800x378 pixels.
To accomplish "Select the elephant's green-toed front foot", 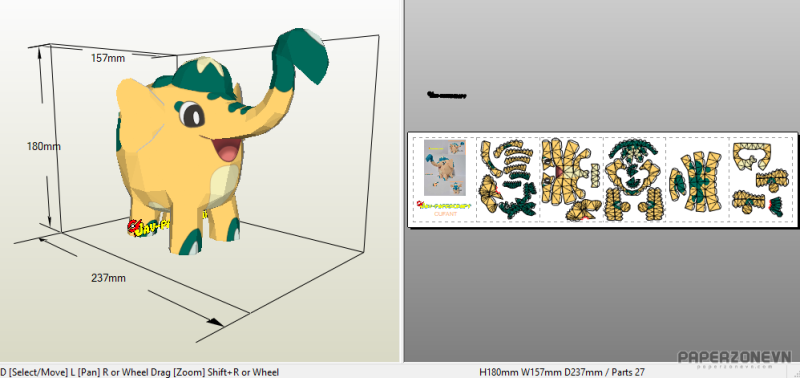I will pos(187,240).
